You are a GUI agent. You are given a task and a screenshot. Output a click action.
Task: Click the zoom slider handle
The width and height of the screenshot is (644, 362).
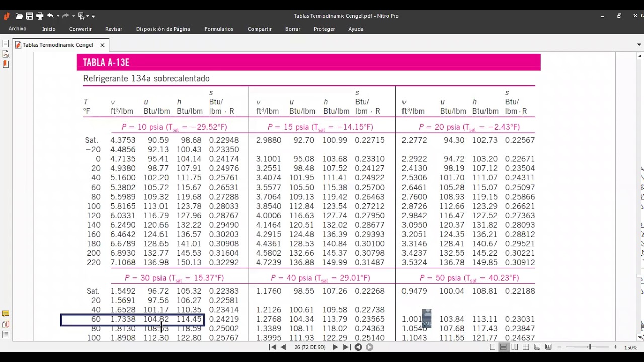pyautogui.click(x=590, y=347)
